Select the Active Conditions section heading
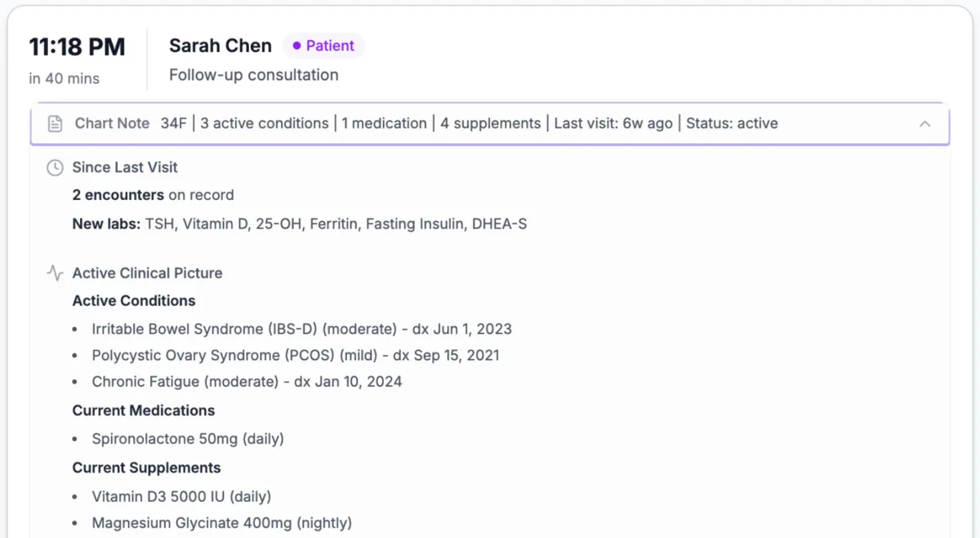 (134, 300)
